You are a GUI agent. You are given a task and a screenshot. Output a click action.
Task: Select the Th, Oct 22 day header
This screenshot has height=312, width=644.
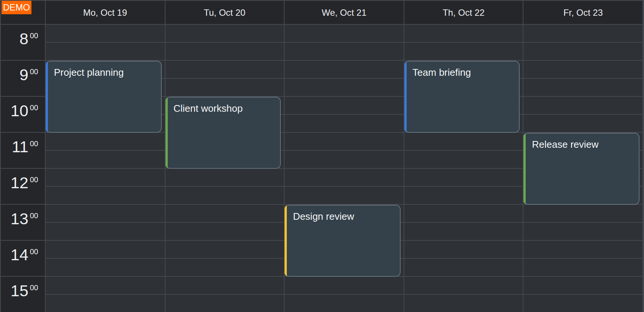(x=464, y=13)
